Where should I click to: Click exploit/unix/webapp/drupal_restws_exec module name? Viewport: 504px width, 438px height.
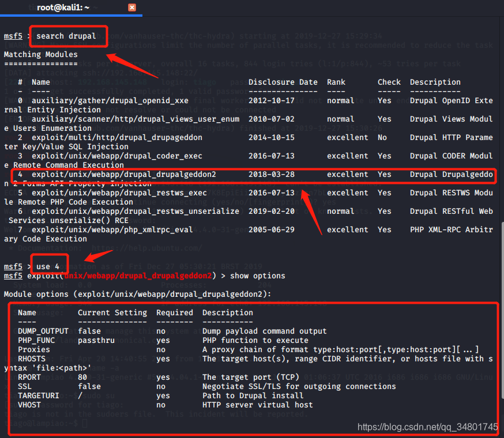[119, 193]
